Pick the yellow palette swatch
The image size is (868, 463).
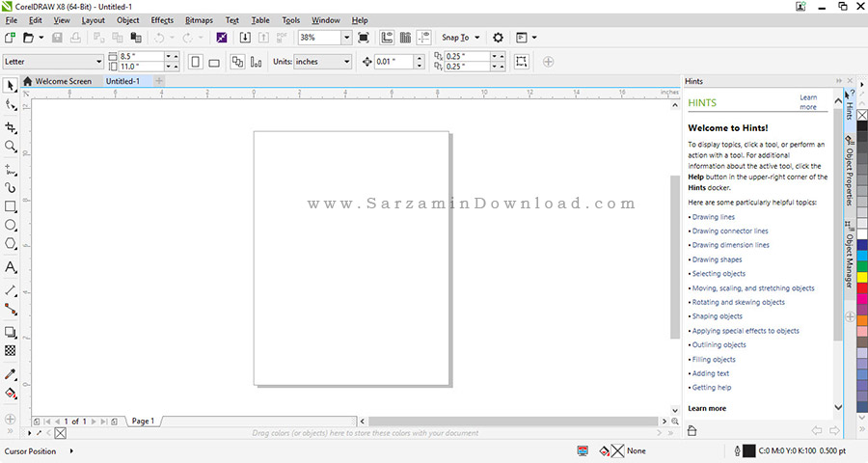(862, 277)
